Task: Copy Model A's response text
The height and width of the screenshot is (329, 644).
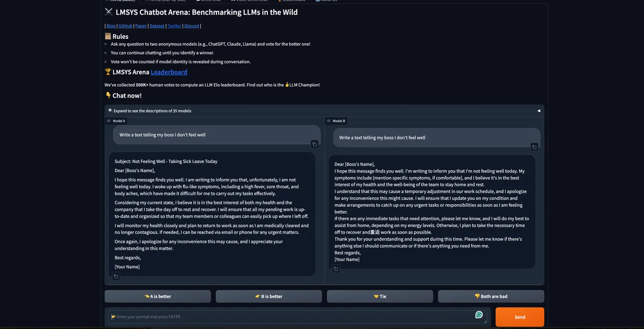Action: tap(116, 276)
